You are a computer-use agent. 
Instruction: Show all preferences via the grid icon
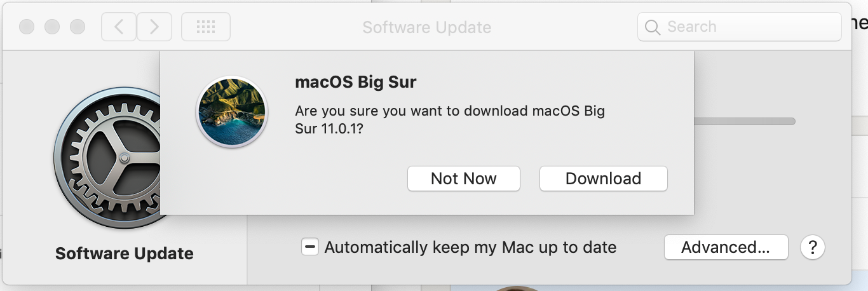point(206,27)
